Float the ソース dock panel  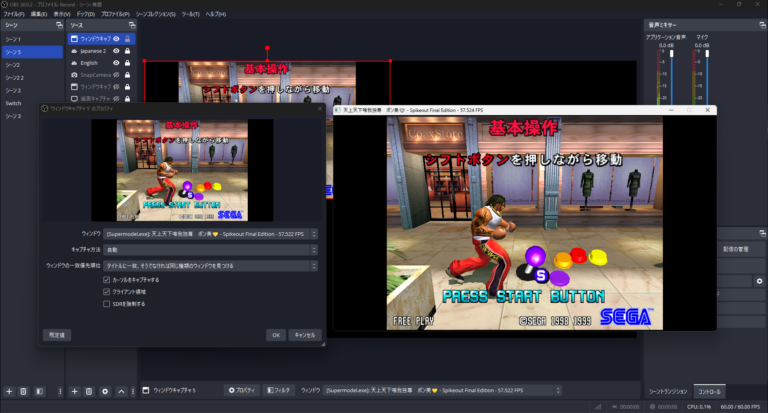[x=132, y=25]
